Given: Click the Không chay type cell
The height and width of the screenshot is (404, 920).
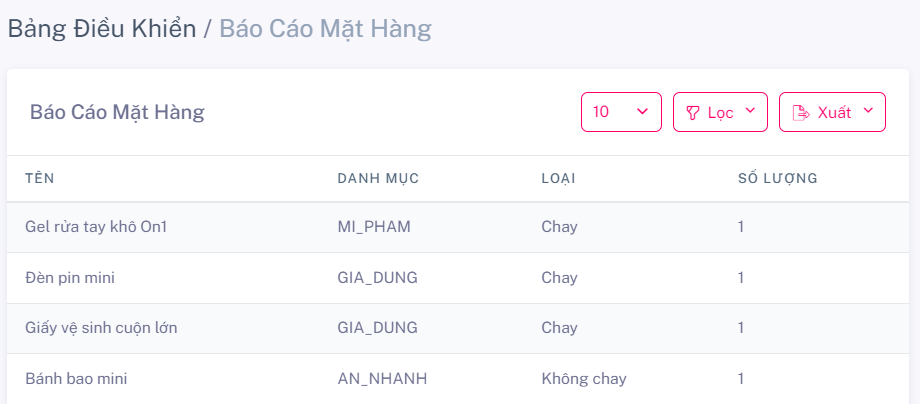Looking at the screenshot, I should [584, 379].
